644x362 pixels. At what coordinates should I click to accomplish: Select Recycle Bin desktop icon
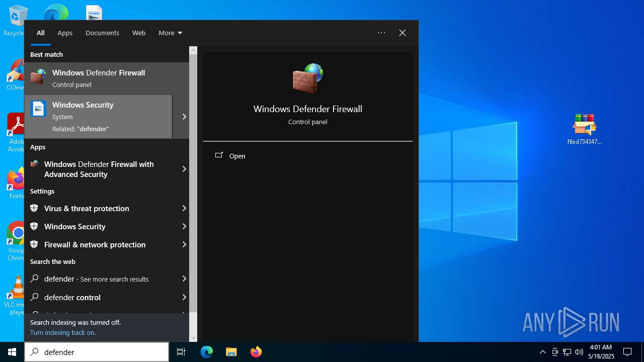(x=15, y=21)
